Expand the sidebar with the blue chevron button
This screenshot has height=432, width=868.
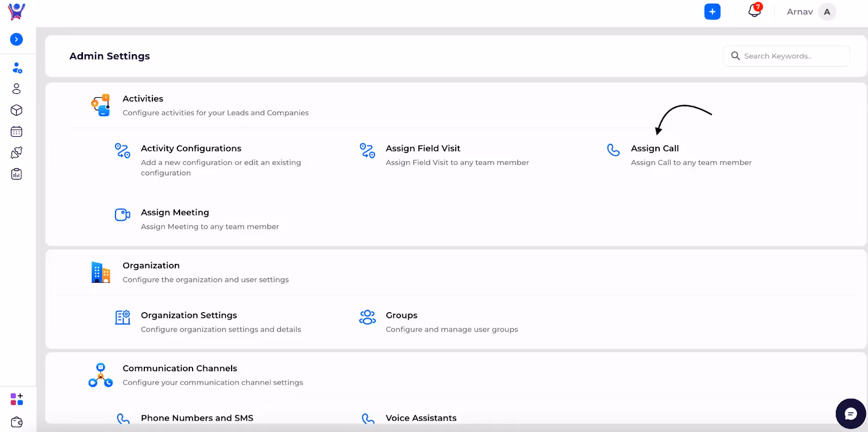coord(17,39)
